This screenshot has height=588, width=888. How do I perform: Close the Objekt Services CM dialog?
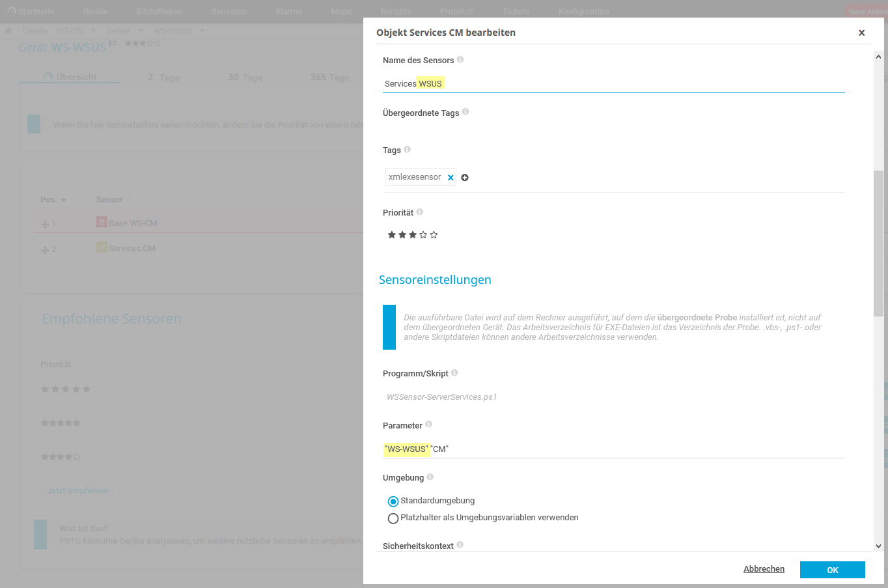point(861,33)
